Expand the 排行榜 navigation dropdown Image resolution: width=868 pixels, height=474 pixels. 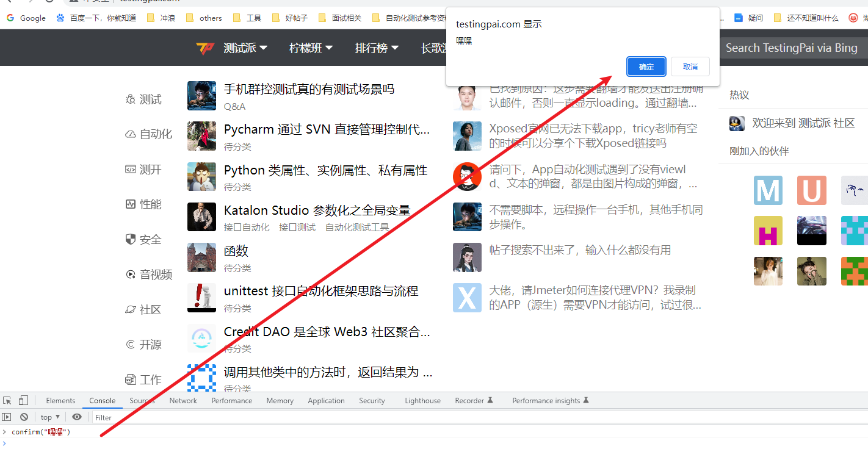tap(377, 48)
